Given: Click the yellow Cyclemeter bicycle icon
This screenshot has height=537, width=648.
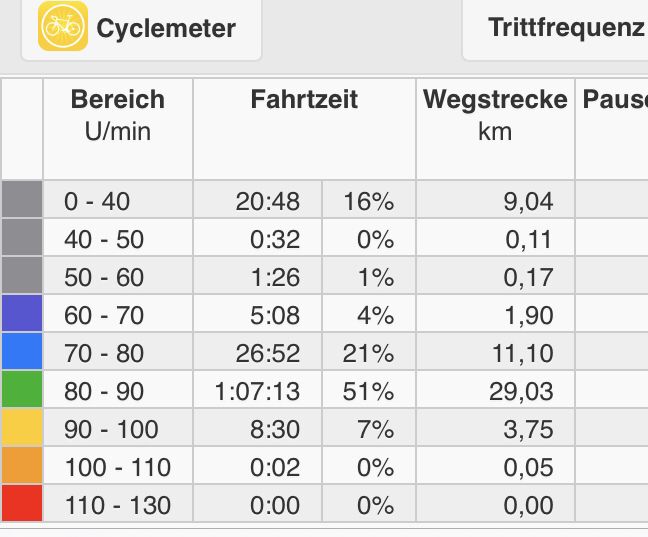Looking at the screenshot, I should pos(63,26).
